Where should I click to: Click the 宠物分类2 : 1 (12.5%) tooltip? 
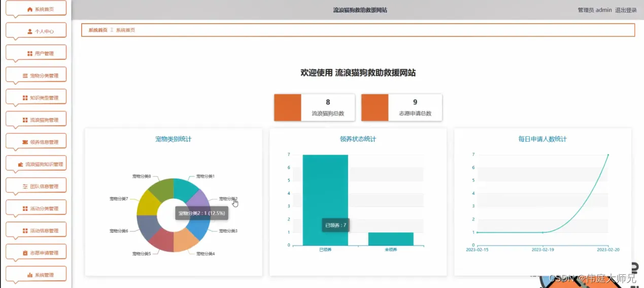tap(201, 213)
